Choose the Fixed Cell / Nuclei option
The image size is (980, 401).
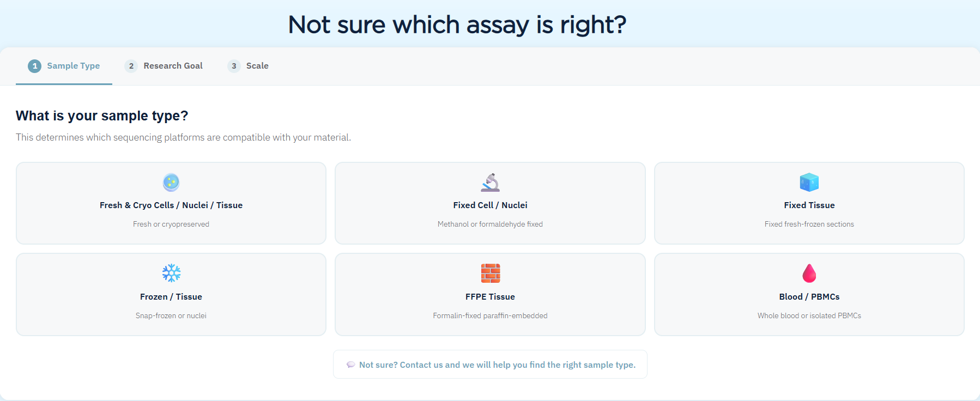coord(490,203)
